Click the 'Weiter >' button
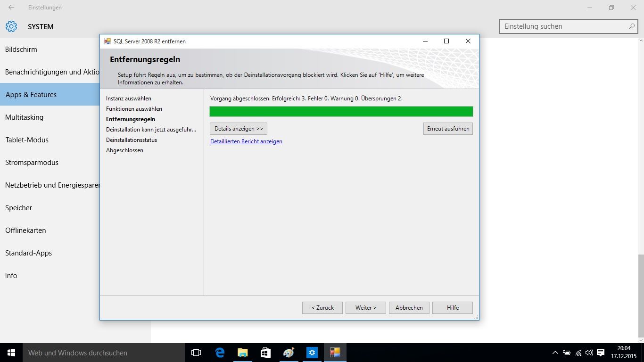 pos(366,308)
